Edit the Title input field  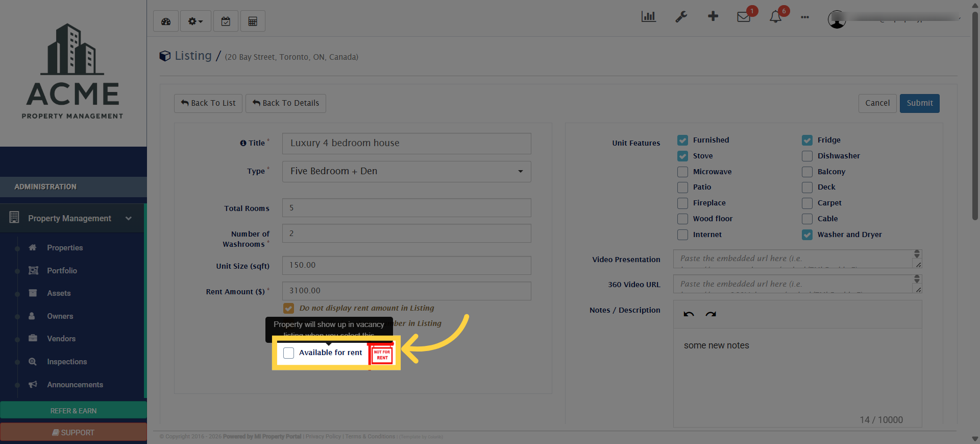point(406,144)
